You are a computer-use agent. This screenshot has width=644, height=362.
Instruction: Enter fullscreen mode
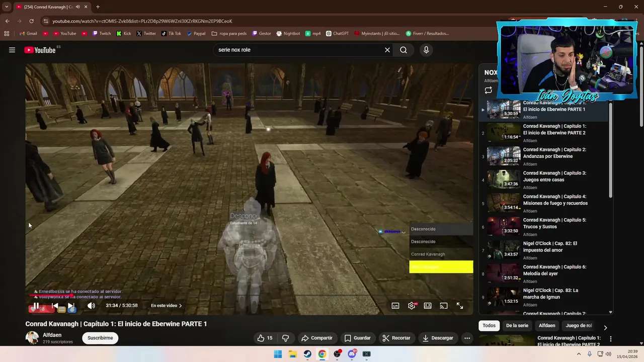(460, 306)
